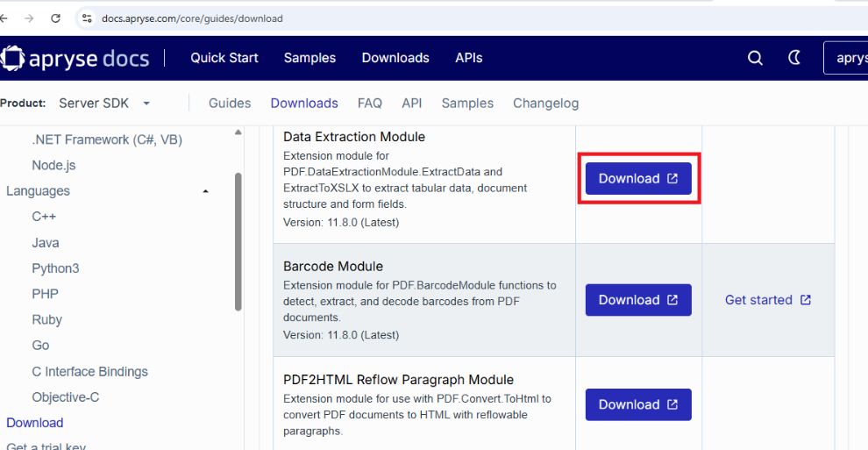Screen dimensions: 868x450
Task: Switch to the Downloads sub-navigation tab
Action: click(x=304, y=103)
